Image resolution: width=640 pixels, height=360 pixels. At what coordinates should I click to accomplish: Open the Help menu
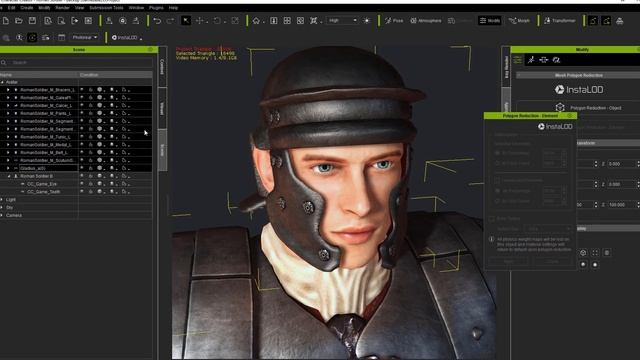click(x=173, y=7)
